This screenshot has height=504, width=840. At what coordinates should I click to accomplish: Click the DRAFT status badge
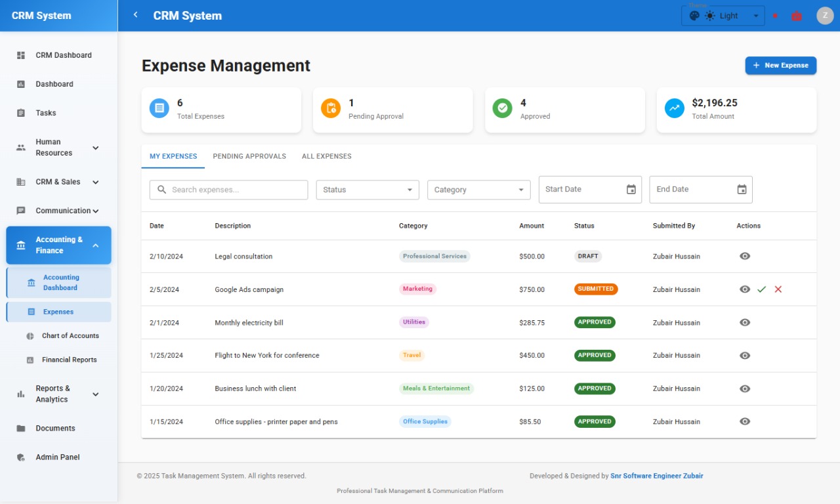click(588, 256)
